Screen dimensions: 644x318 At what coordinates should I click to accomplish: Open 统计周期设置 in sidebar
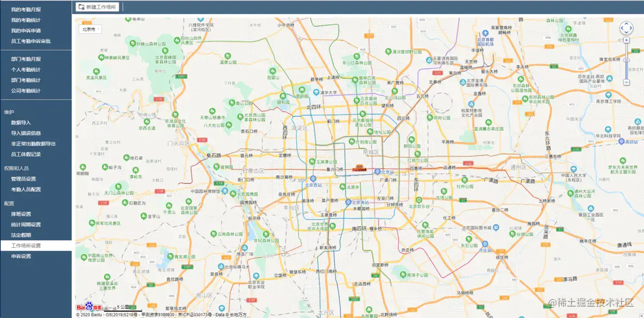pyautogui.click(x=26, y=225)
